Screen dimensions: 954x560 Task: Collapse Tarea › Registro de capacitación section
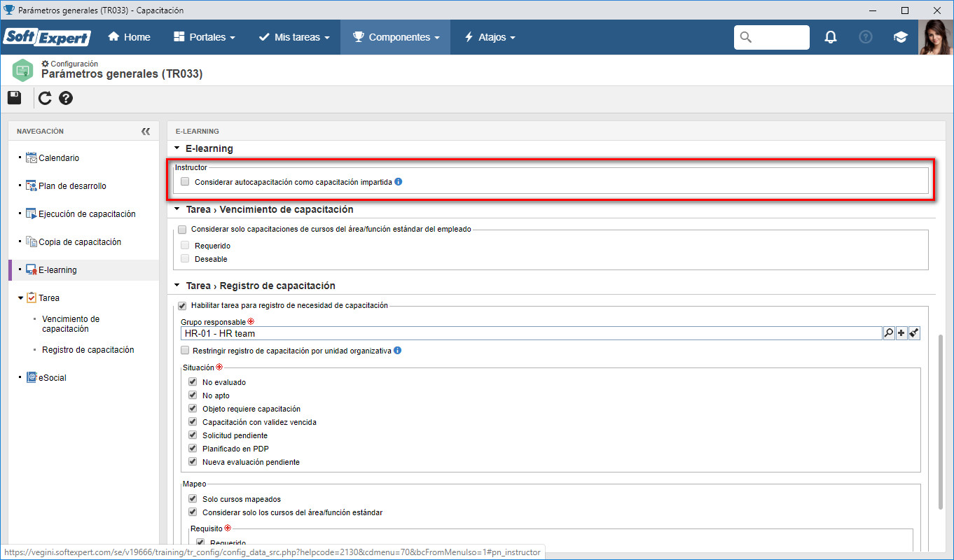(177, 286)
